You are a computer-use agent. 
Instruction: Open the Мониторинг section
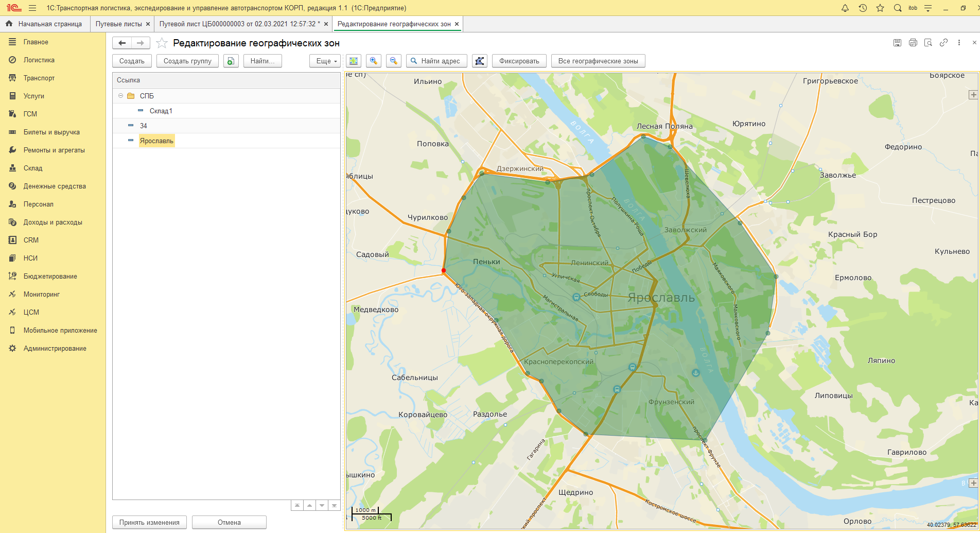pyautogui.click(x=42, y=294)
